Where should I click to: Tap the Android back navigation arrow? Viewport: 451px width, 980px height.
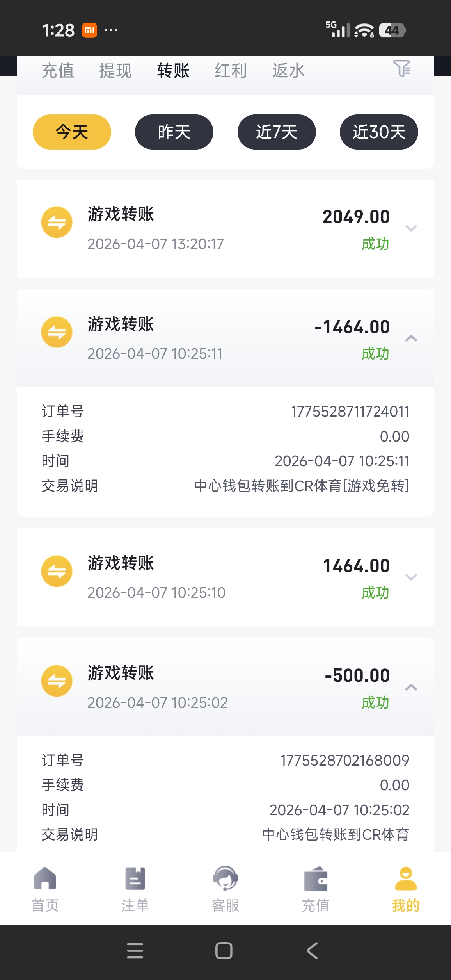312,950
